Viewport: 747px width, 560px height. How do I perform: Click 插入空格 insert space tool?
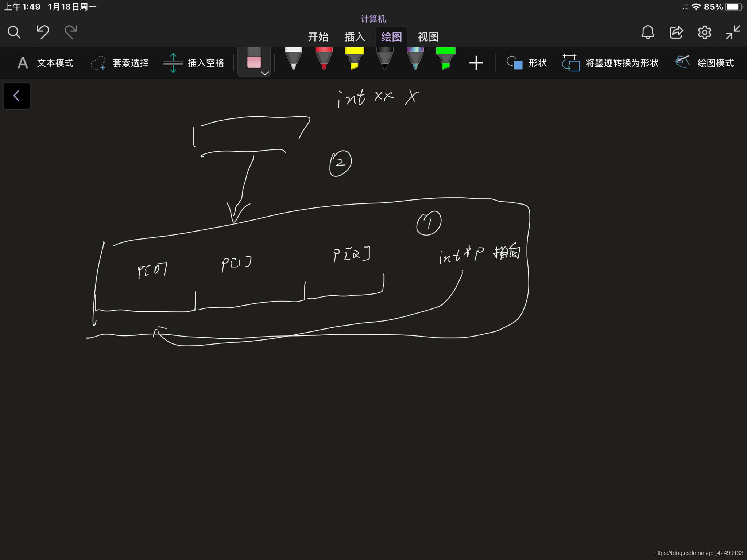click(194, 63)
